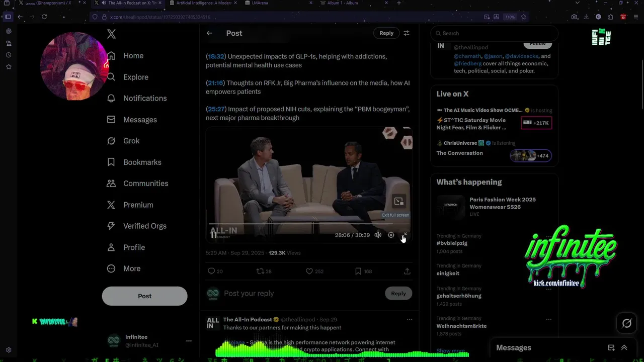Open browser downloads icon

586,17
